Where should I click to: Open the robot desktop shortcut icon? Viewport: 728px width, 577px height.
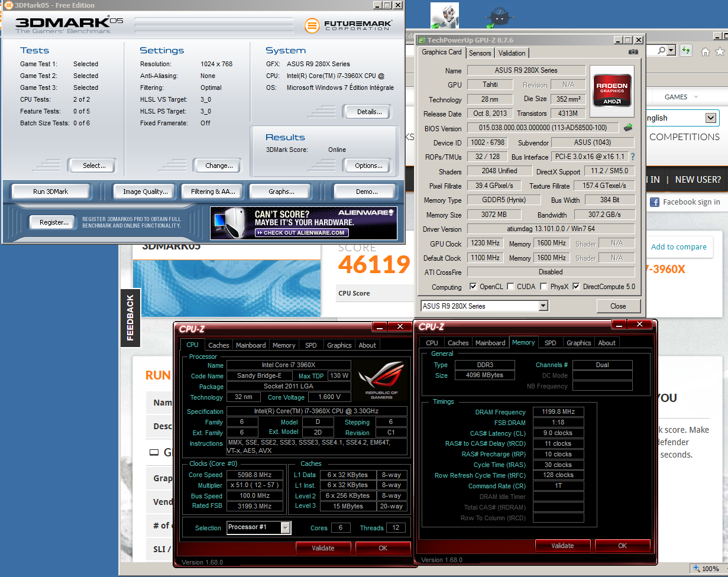(x=444, y=15)
